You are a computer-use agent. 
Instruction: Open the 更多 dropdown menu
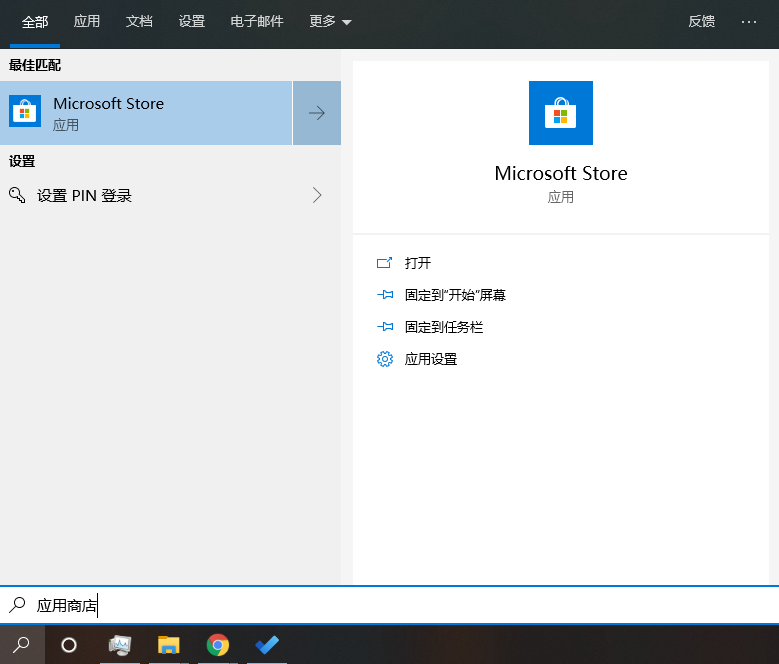[330, 21]
